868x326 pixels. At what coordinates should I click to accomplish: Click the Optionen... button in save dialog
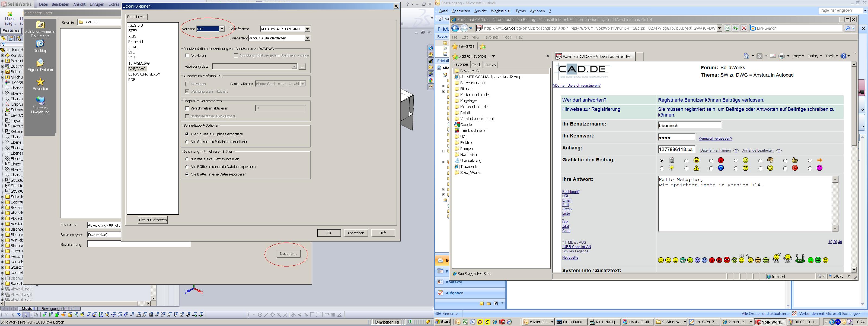coord(288,254)
